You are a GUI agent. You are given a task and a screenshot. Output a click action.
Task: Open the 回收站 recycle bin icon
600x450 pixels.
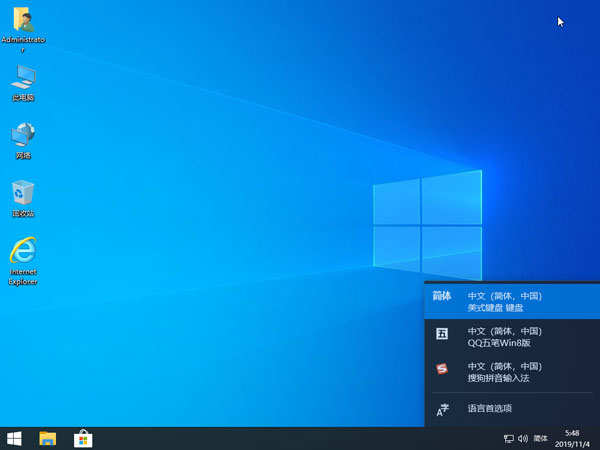click(23, 199)
